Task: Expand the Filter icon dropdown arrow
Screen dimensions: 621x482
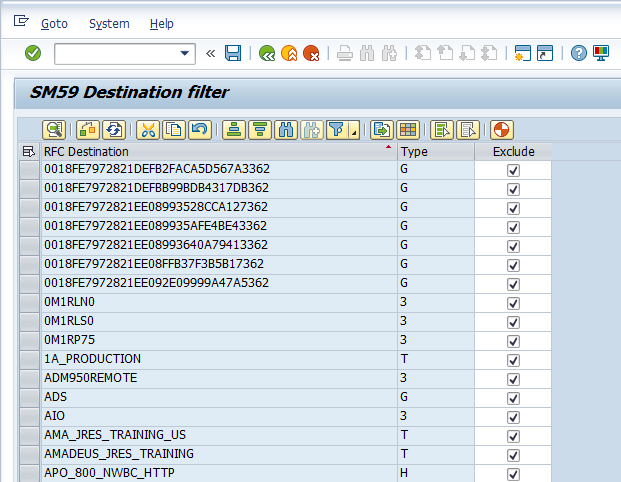Action: 354,131
